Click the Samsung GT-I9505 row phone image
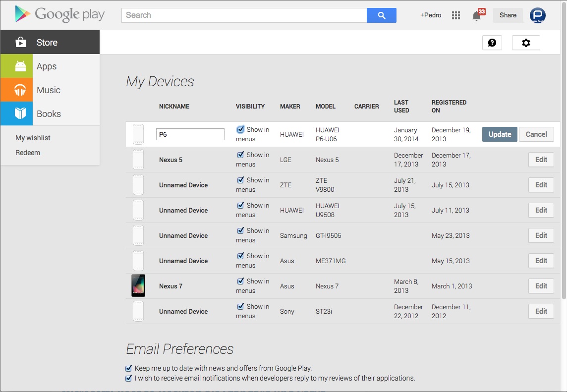Viewport: 567px width, 392px height. (138, 235)
